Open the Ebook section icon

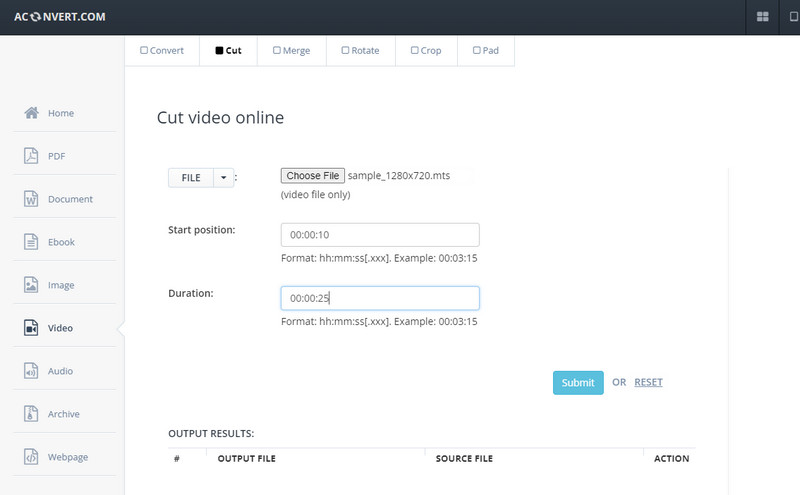[x=31, y=242]
